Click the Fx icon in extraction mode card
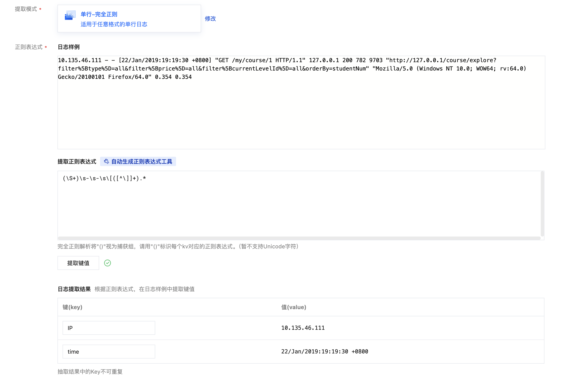Viewport: 588px width, 378px height. [x=70, y=15]
